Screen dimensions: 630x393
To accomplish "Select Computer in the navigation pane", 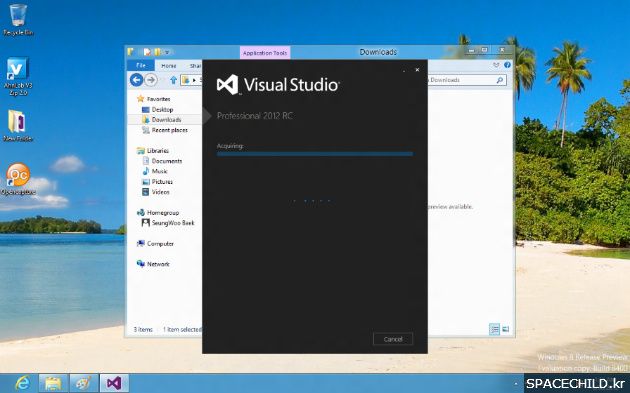I will (160, 244).
